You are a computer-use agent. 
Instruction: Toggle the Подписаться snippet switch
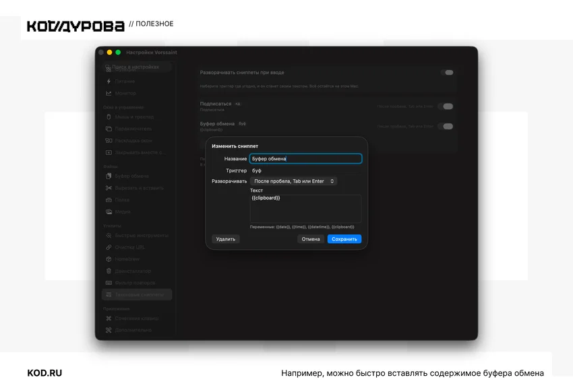[x=446, y=106]
